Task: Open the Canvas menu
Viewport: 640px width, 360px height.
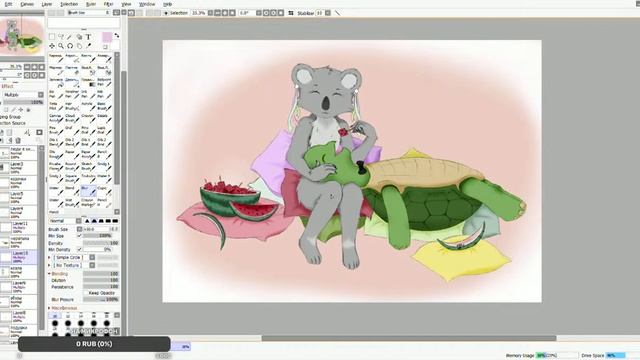Action: (x=27, y=4)
